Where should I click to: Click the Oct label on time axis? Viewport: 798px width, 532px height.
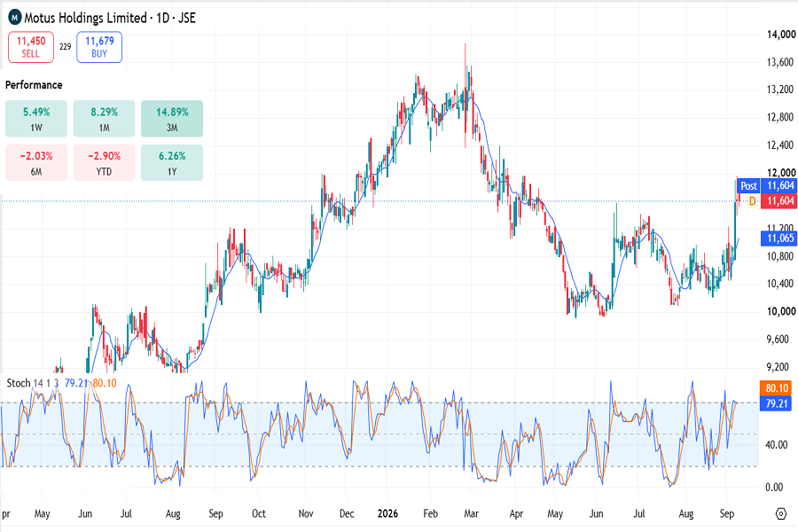pyautogui.click(x=259, y=513)
